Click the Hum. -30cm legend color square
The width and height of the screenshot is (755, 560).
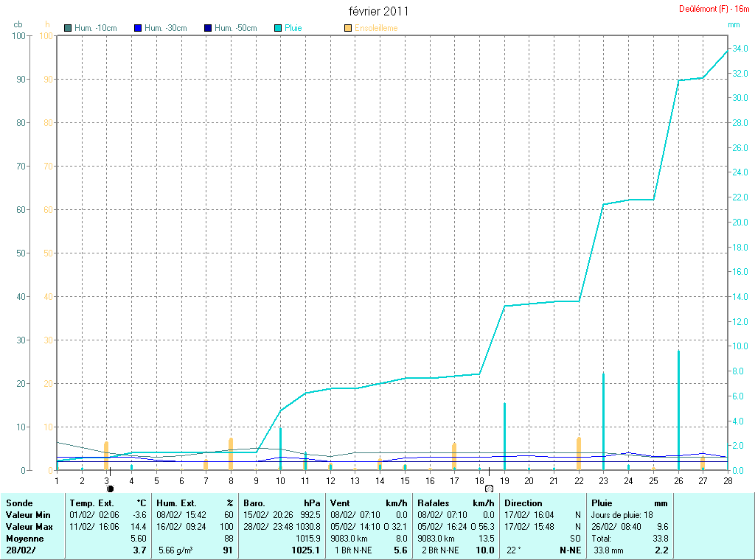(x=138, y=28)
